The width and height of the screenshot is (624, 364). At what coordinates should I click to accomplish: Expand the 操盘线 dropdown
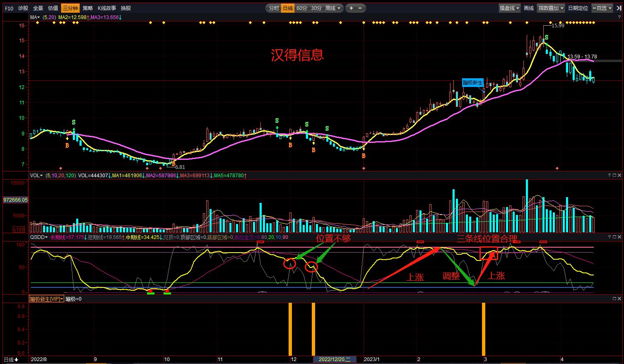(509, 8)
